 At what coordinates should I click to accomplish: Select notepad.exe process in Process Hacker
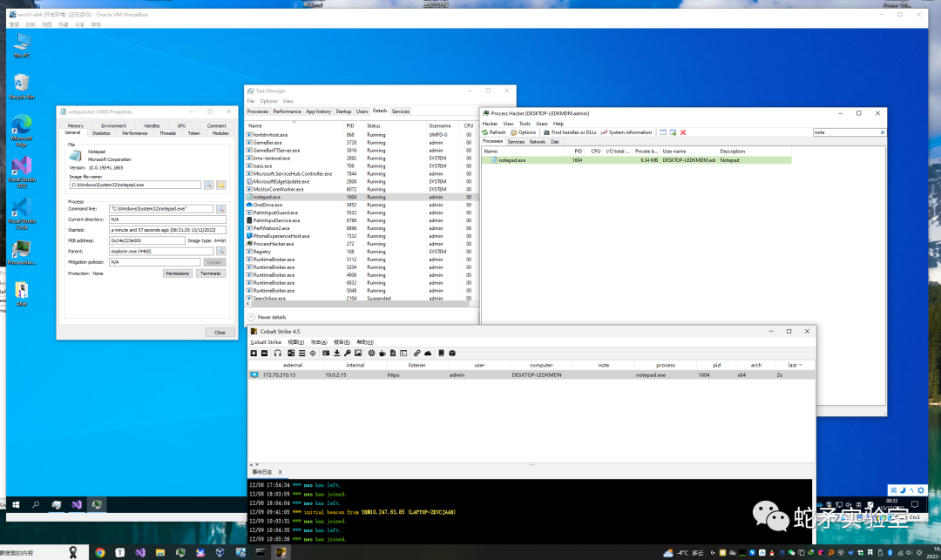click(x=636, y=161)
